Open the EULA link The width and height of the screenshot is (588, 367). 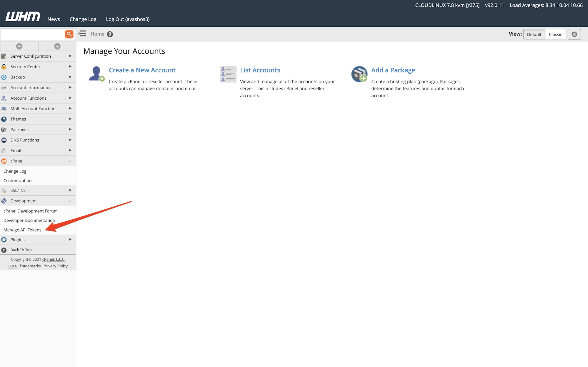(x=13, y=266)
